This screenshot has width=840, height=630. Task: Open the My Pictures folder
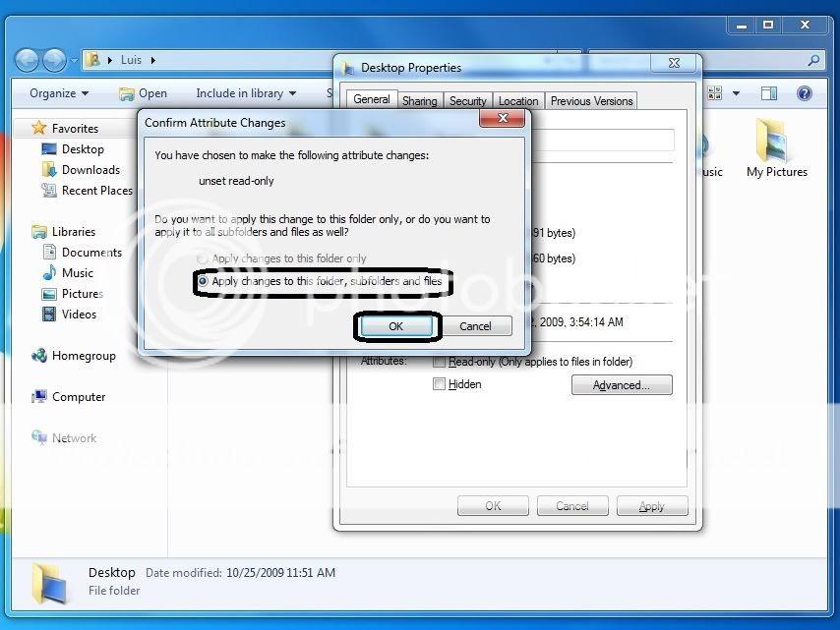776,147
